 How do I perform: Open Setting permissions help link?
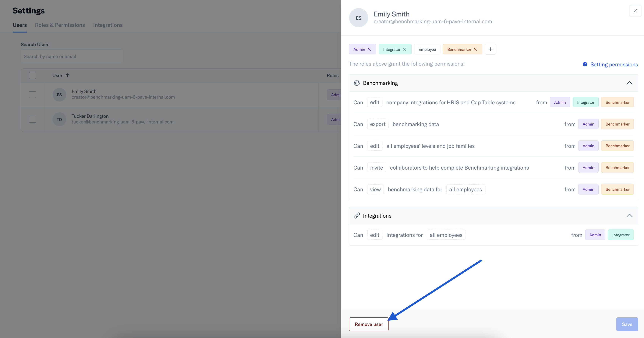(x=614, y=64)
